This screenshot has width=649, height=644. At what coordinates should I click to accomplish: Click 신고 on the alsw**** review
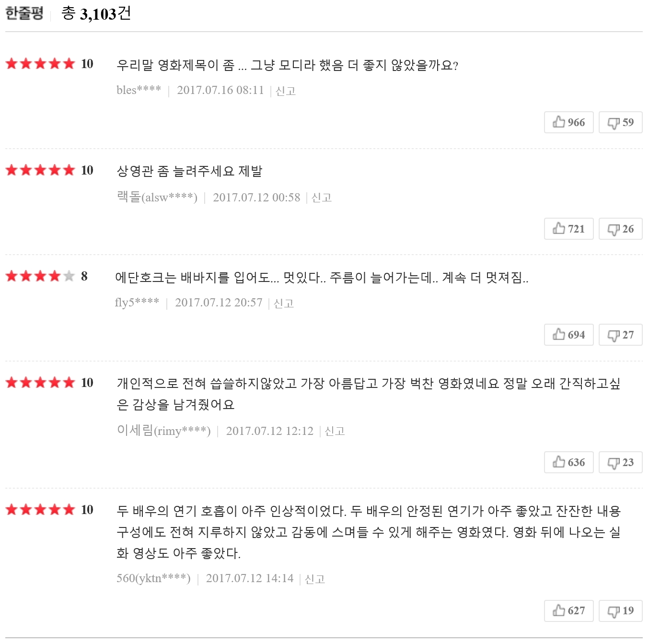[322, 198]
